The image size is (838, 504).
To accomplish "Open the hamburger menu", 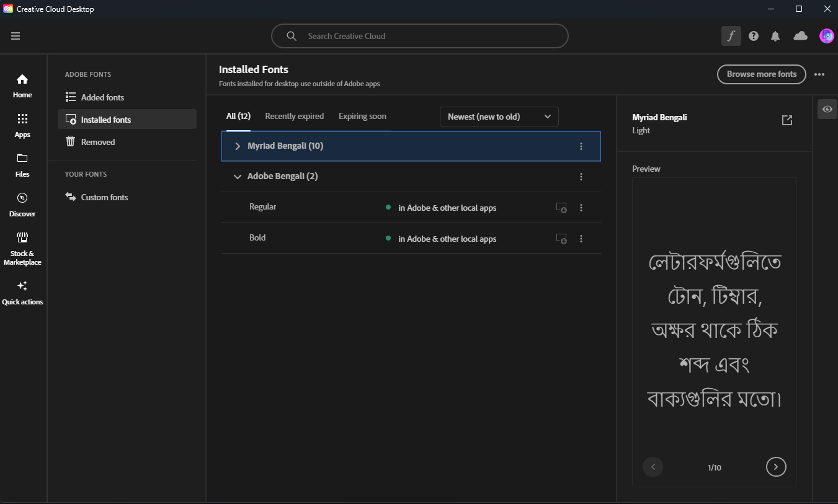I will coord(16,36).
